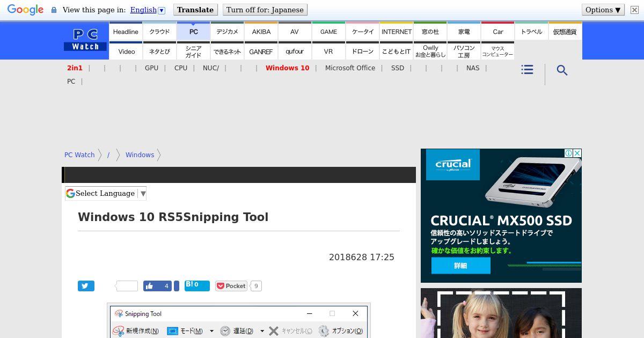Viewport: 644px width, 338px height.
Task: Follow the NAS topic link
Action: pos(473,68)
